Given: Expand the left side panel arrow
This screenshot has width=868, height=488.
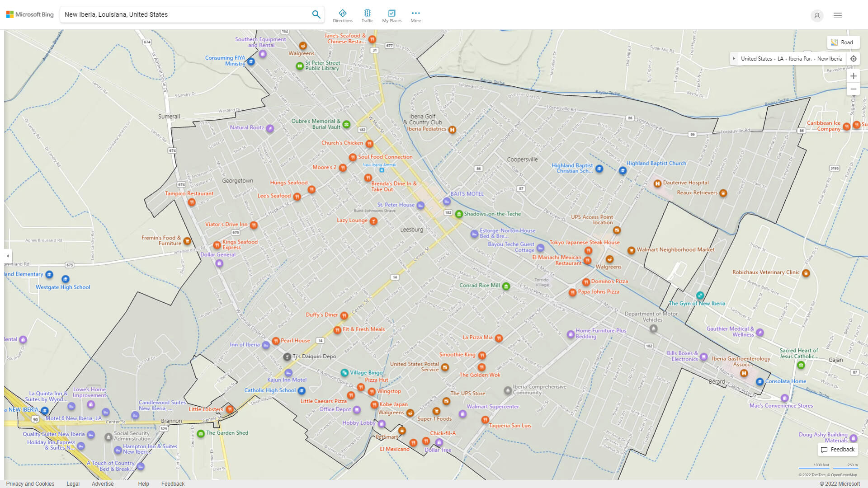Looking at the screenshot, I should (8, 256).
